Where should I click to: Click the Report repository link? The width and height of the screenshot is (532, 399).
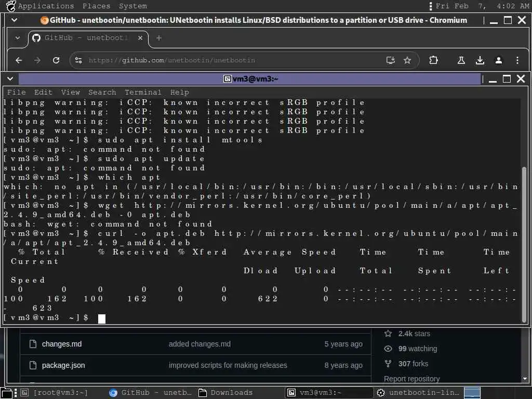point(411,379)
